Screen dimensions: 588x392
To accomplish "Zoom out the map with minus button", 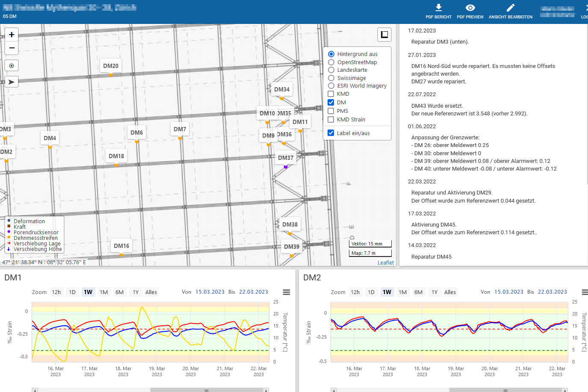I will 12,48.
